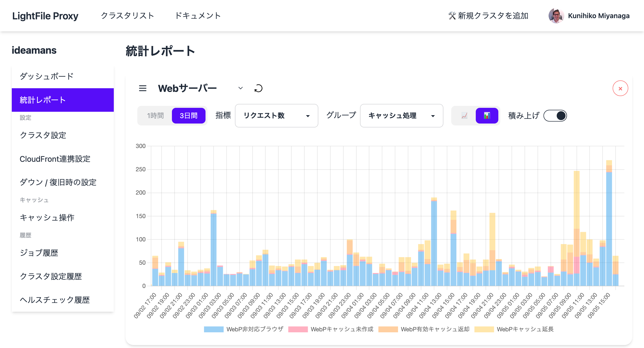644x348 pixels.
Task: Switch to line chart icon
Action: point(464,115)
